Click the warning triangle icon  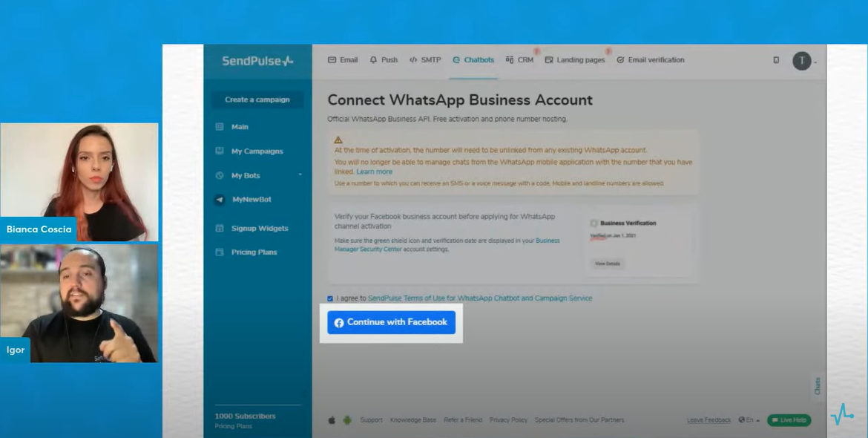click(338, 140)
